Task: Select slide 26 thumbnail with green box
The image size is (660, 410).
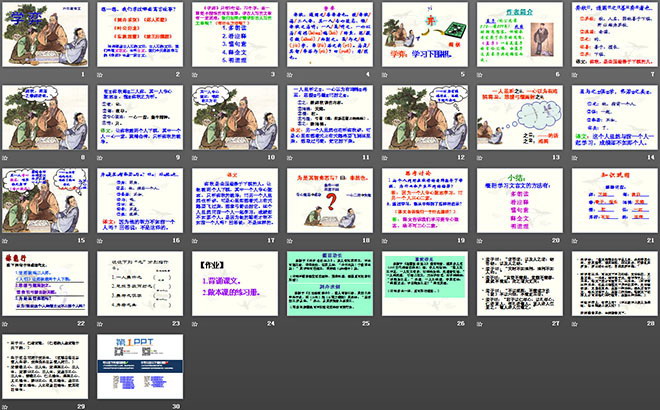Action: (425, 284)
